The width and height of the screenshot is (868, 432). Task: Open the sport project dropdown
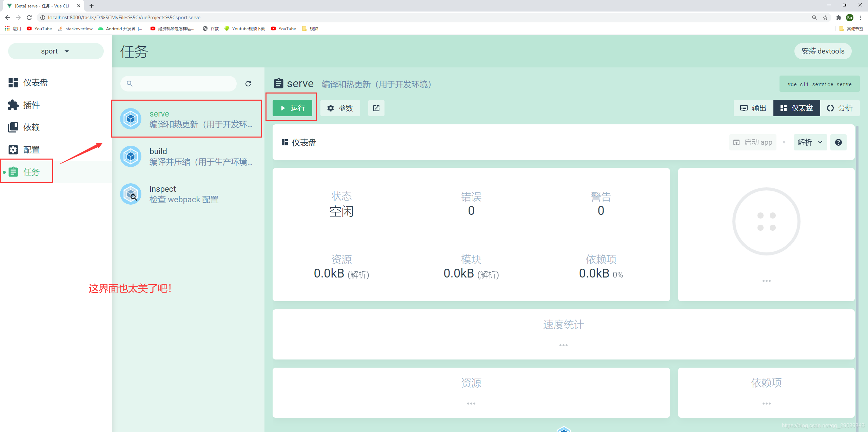(55, 51)
